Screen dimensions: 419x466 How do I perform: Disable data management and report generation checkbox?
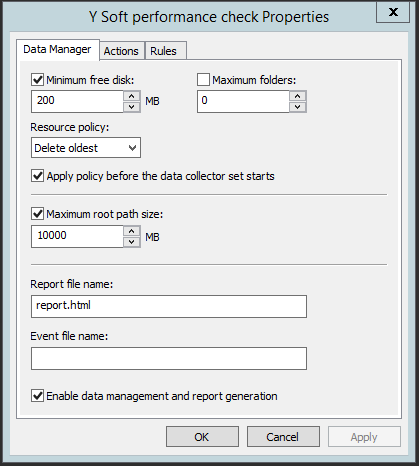coord(37,396)
